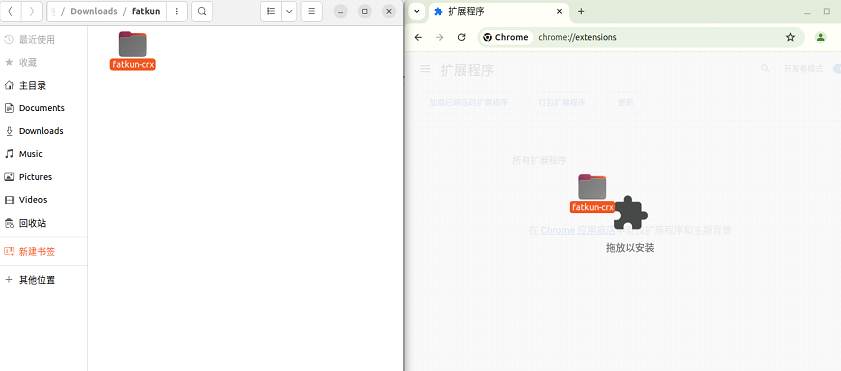Screen dimensions: 841x371
Task: Switch to list view in file manager
Action: [271, 11]
